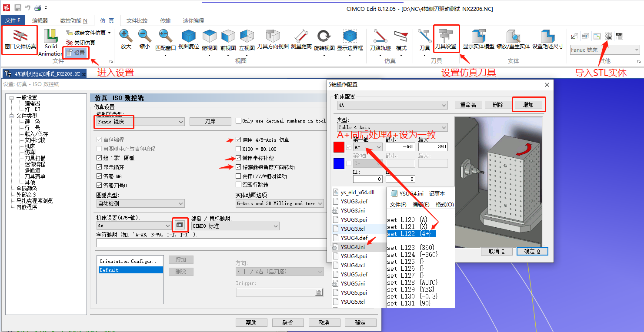Click the 确定 button in settings dialog

360,322
